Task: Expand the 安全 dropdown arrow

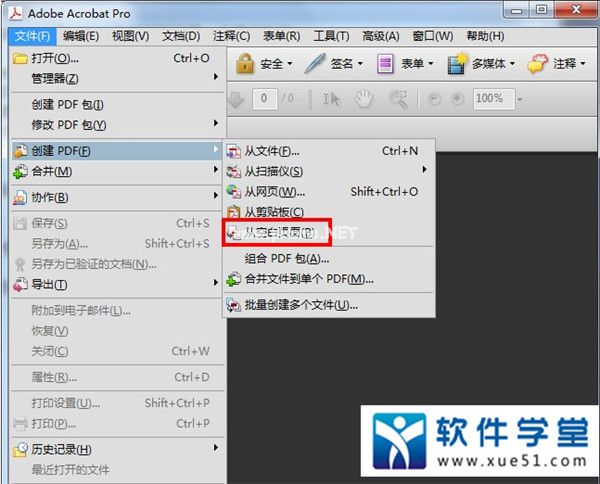Action: pos(290,64)
